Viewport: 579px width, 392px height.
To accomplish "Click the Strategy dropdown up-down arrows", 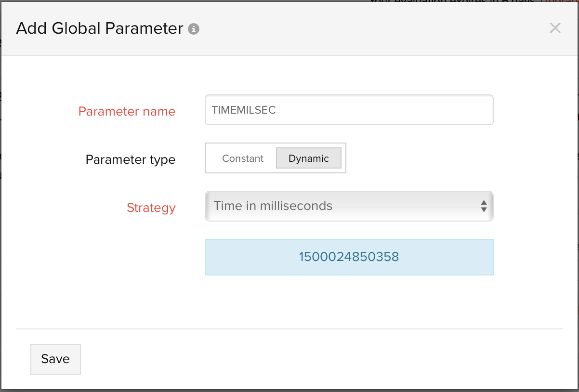I will tap(484, 206).
